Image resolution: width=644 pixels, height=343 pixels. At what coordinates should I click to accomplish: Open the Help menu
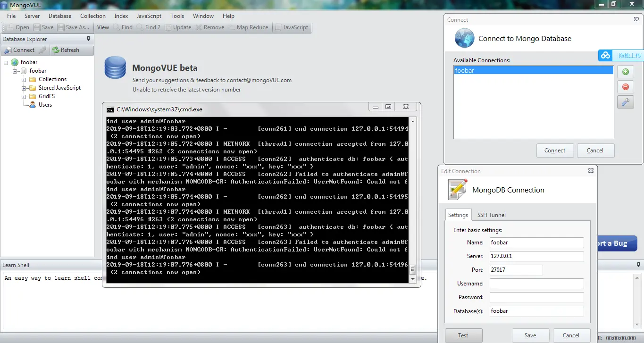point(228,16)
